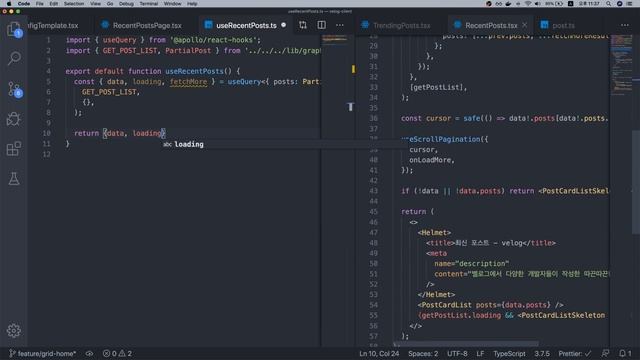Open the Search view in activity bar
640x360 pixels.
[14, 58]
